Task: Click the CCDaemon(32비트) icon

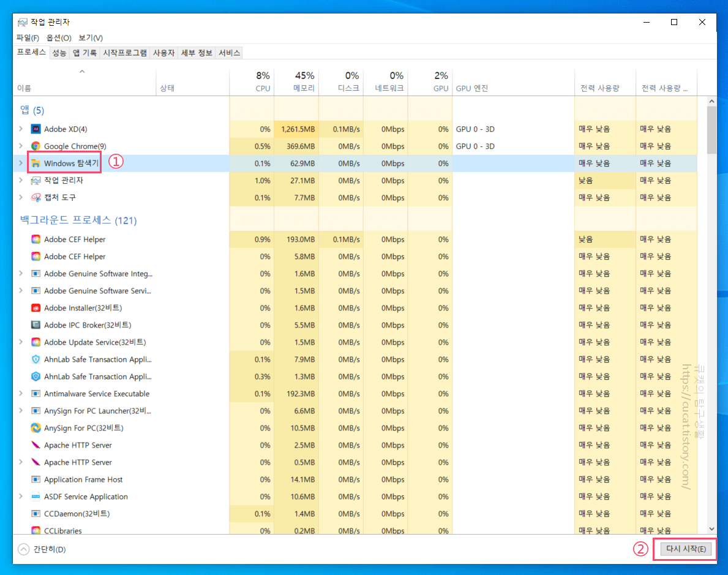Action: tap(36, 514)
